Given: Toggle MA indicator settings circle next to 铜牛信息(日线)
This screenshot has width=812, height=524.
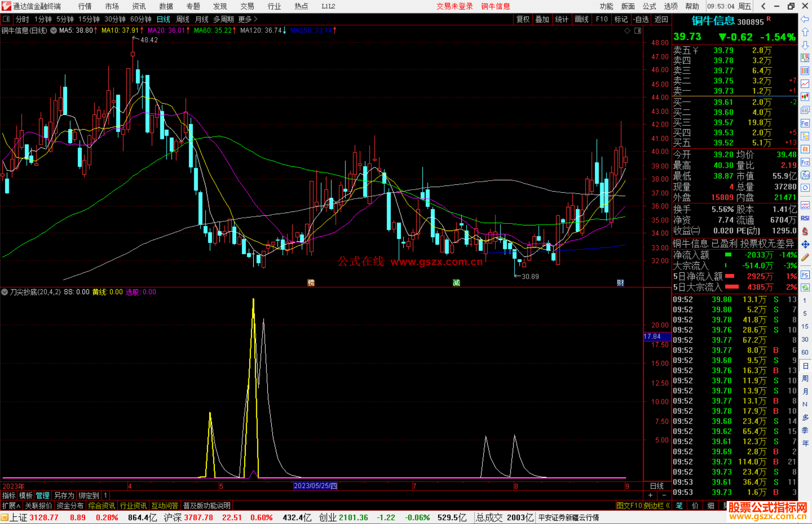Looking at the screenshot, I should (54, 30).
